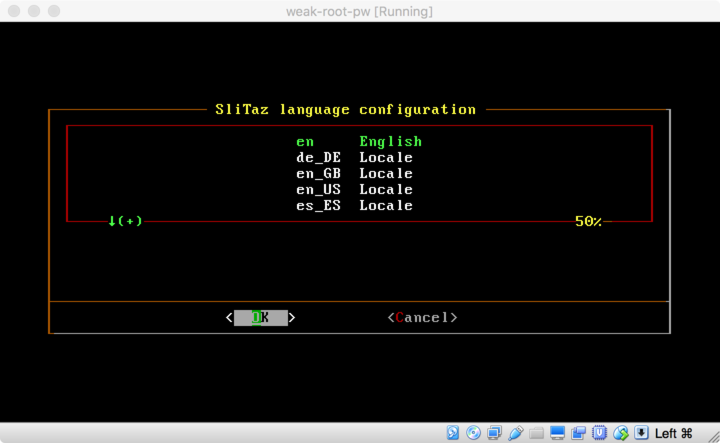Viewport: 720px width, 443px height.
Task: Close the VM window with red button
Action: [x=14, y=11]
